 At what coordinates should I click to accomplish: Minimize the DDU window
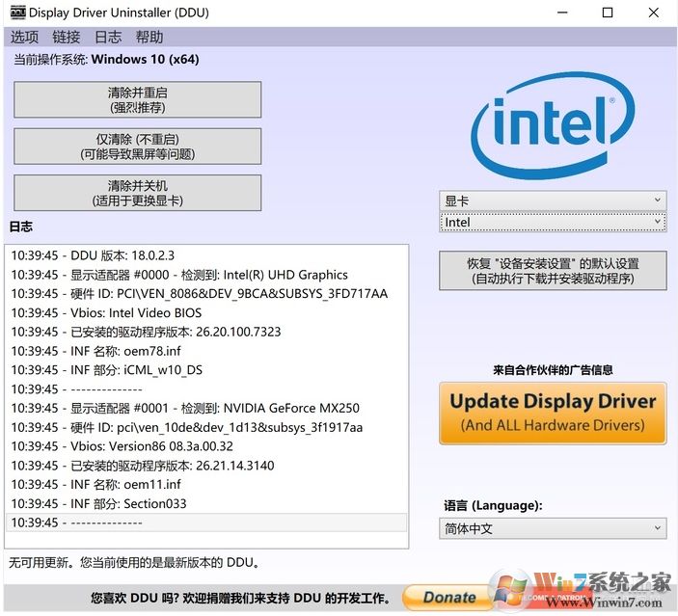[562, 13]
